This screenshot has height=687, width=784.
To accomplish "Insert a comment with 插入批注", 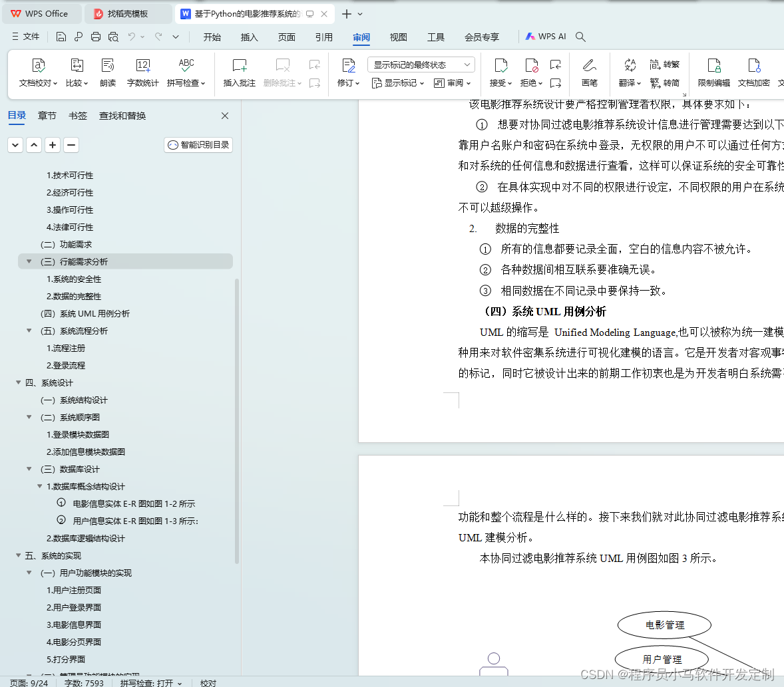I will coord(238,72).
